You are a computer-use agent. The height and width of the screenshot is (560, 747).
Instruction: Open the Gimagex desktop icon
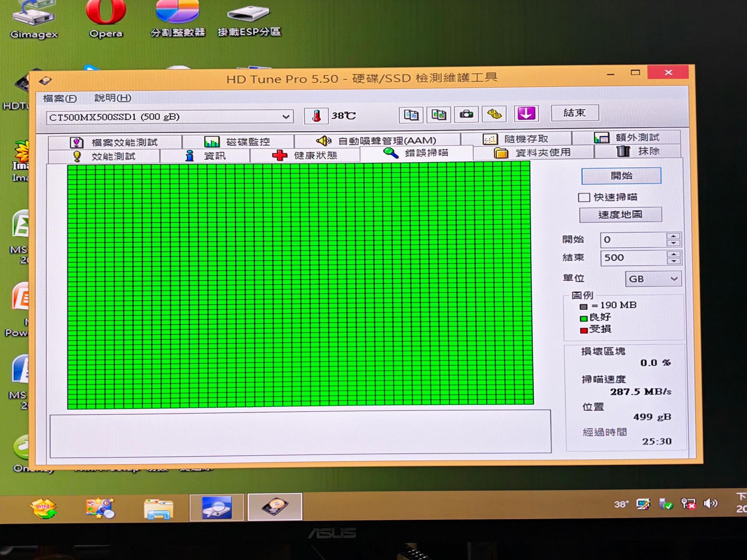pyautogui.click(x=33, y=19)
